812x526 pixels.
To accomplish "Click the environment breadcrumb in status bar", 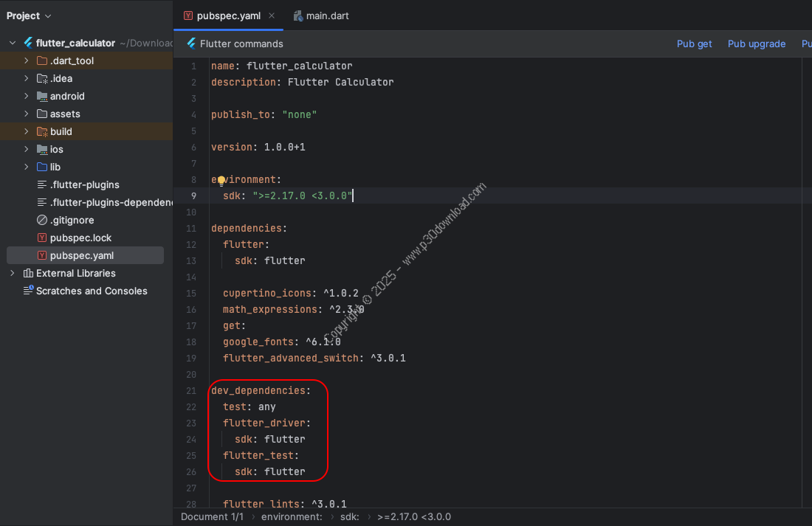I will (x=292, y=517).
